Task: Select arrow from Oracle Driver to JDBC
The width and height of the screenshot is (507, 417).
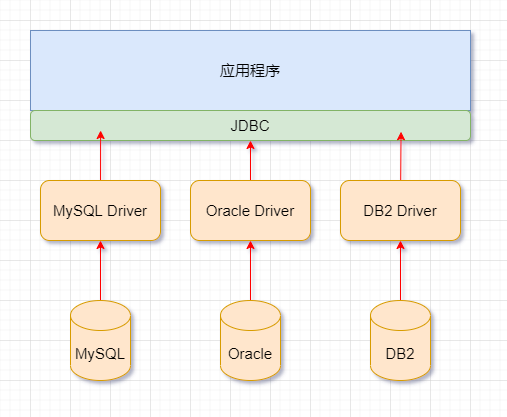Action: [250, 161]
